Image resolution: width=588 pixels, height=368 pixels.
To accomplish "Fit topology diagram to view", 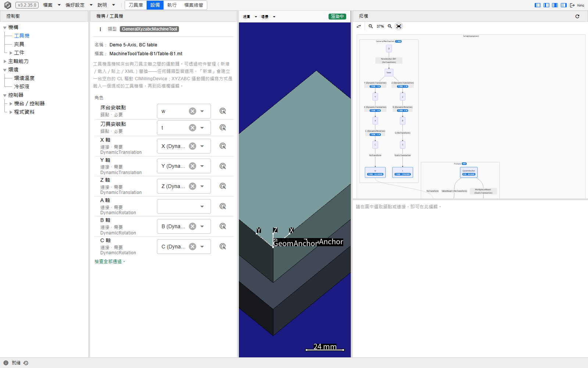I will click(399, 26).
